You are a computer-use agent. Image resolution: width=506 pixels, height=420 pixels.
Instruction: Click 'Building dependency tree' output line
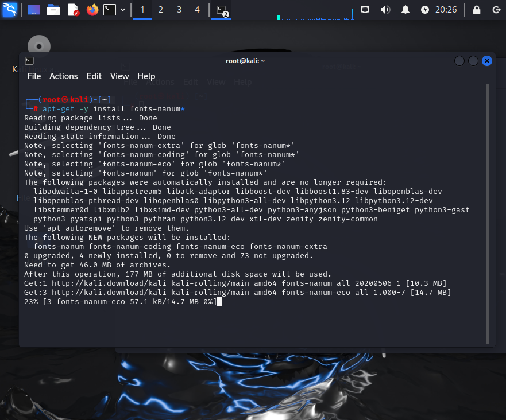coord(98,127)
